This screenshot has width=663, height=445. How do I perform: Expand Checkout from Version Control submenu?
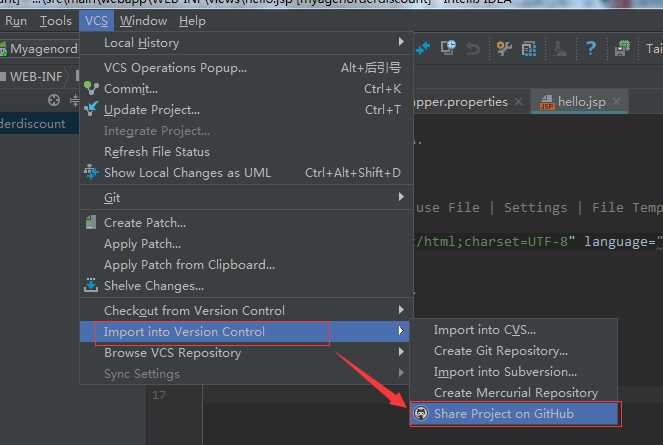401,311
